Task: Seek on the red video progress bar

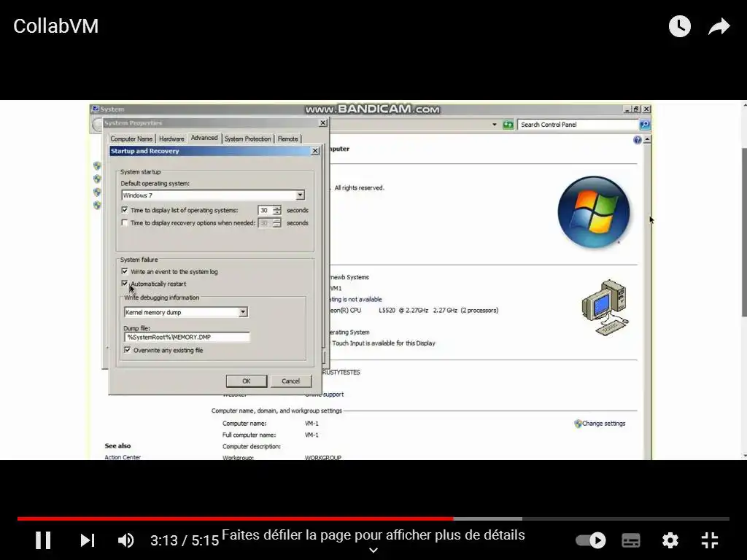Action: click(236, 518)
